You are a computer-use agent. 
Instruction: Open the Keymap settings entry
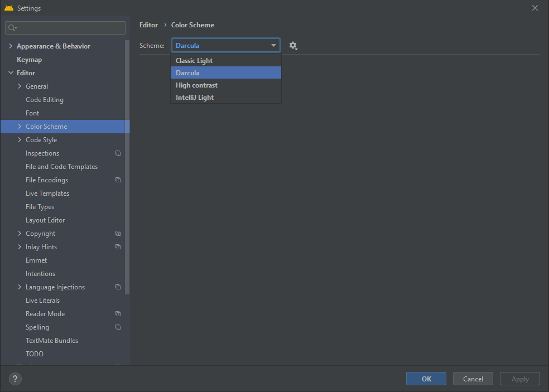(x=30, y=59)
